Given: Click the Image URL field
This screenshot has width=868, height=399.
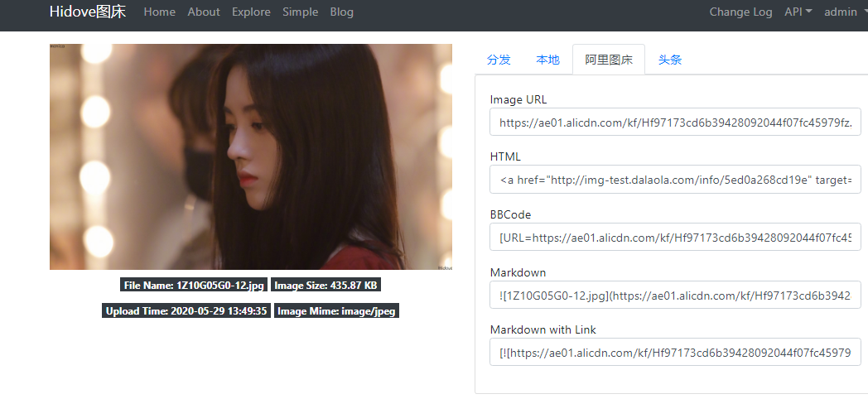Looking at the screenshot, I should [x=675, y=123].
